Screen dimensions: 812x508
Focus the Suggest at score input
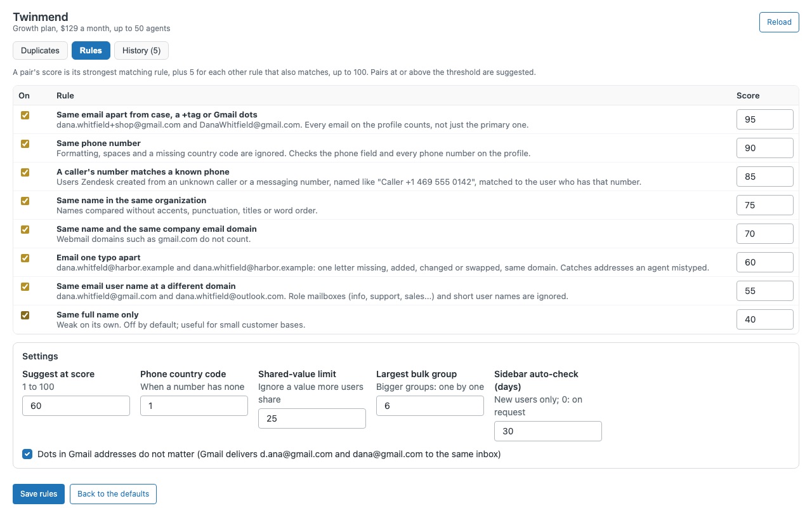pyautogui.click(x=76, y=406)
